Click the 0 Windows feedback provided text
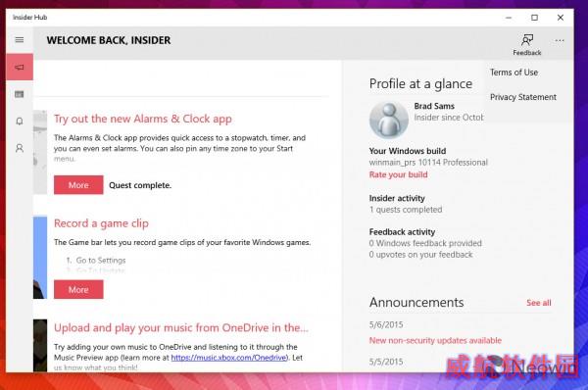Viewport: 588px width, 390px height. [x=425, y=243]
